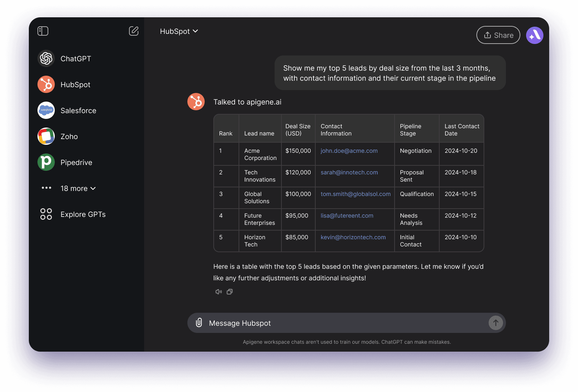Click the Future Enterprises cell
Image resolution: width=578 pixels, height=392 pixels.
pyautogui.click(x=259, y=219)
